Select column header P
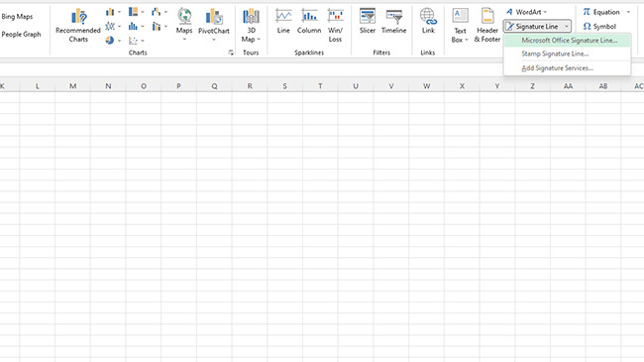The image size is (644, 362). point(178,86)
